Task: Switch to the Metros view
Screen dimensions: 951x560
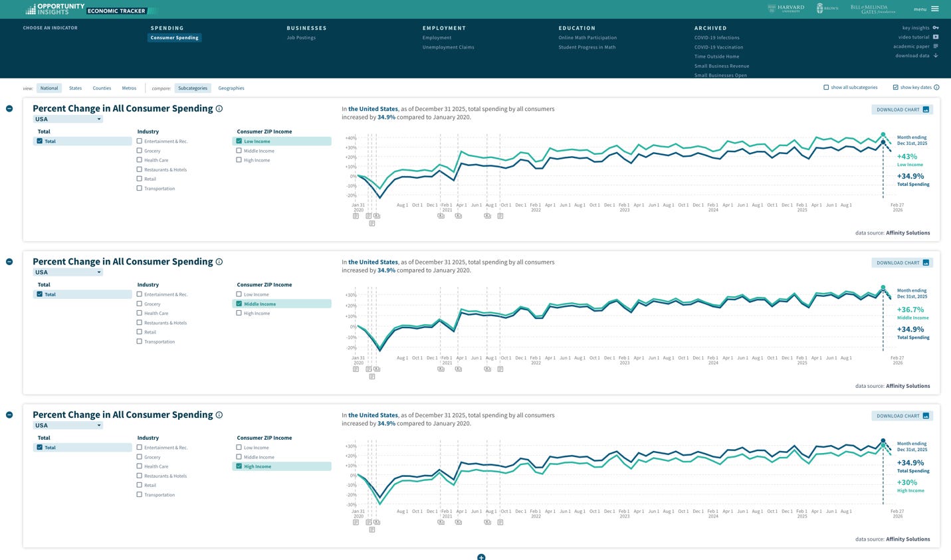Action: coord(129,88)
